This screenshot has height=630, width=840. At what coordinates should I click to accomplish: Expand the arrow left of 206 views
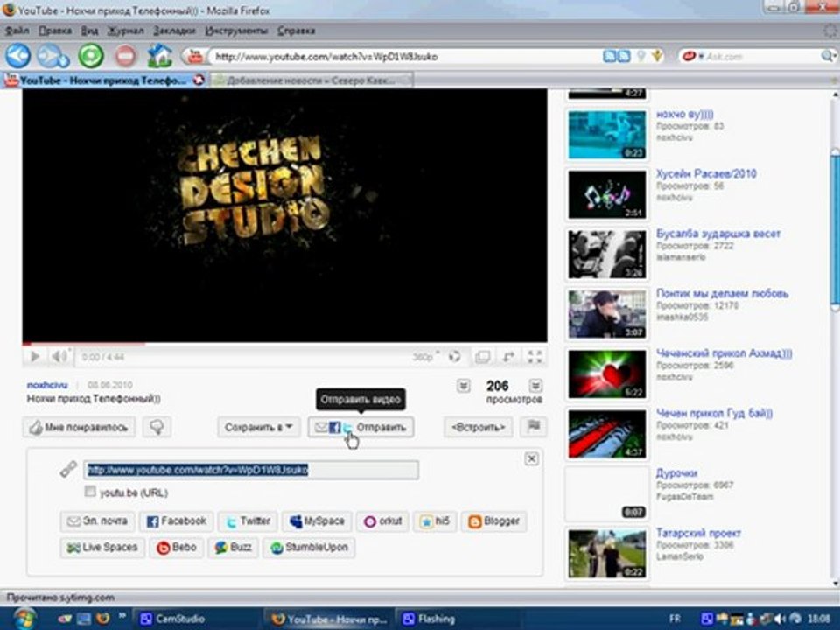[464, 386]
